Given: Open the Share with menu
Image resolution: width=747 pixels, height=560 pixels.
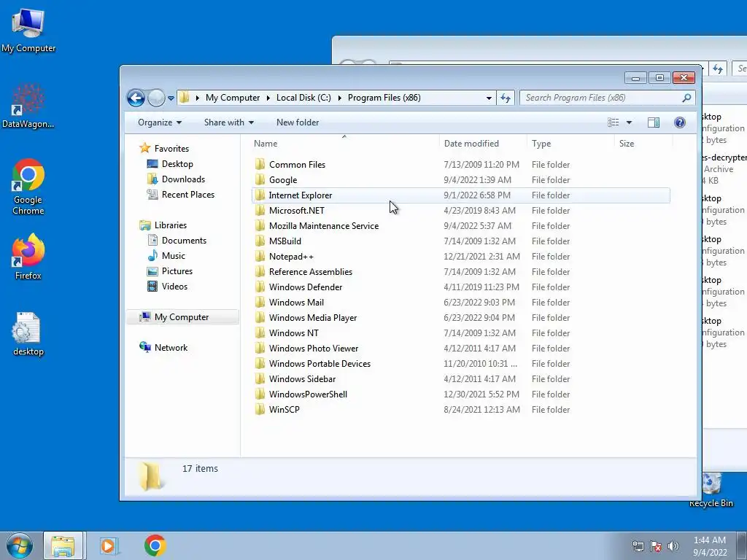Looking at the screenshot, I should (228, 122).
